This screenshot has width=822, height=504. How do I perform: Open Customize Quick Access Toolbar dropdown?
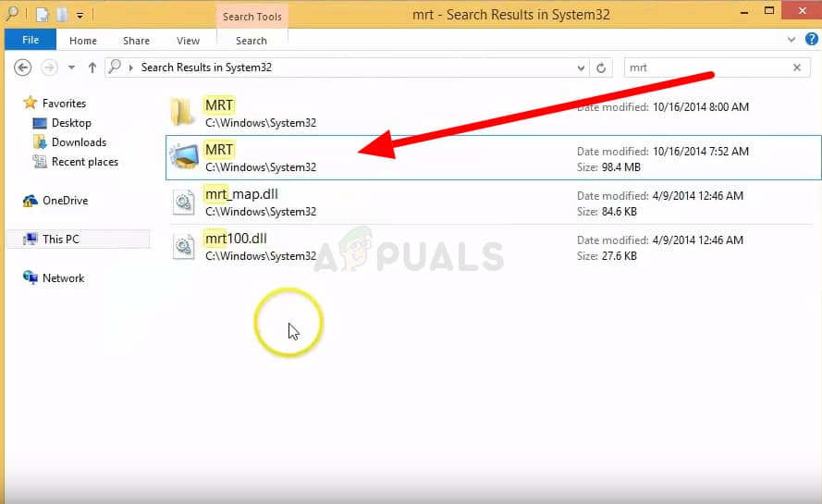[80, 16]
